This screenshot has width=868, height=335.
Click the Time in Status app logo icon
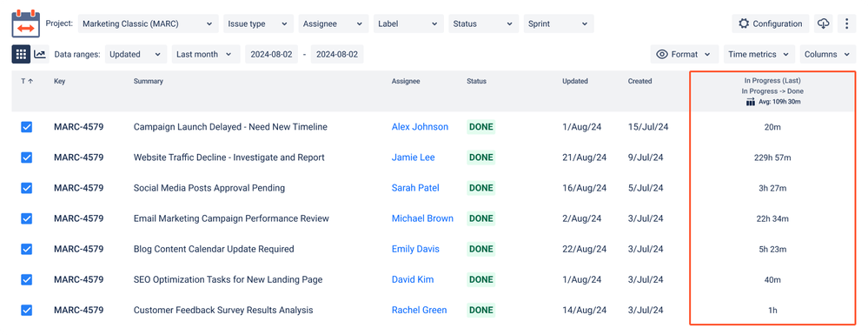(25, 23)
